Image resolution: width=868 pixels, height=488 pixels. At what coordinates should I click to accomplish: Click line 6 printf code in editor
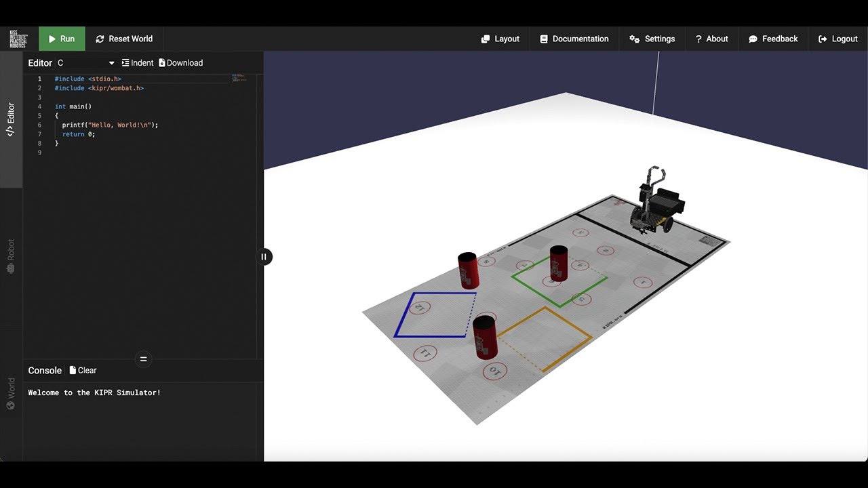110,125
